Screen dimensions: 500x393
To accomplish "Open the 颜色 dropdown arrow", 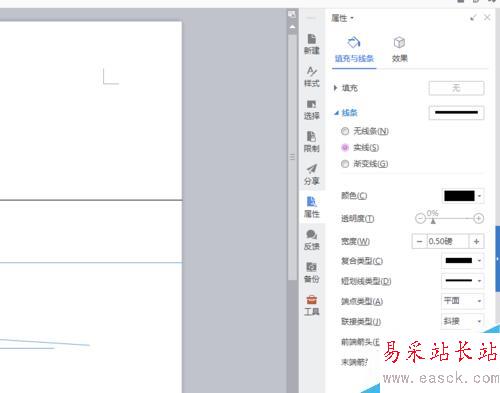I will (x=479, y=196).
